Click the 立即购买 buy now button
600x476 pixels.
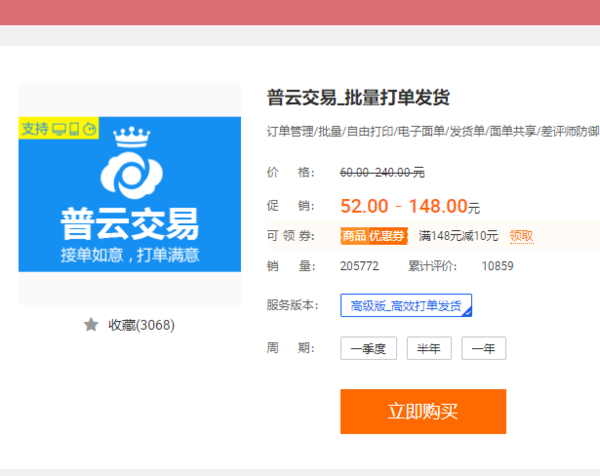[423, 411]
